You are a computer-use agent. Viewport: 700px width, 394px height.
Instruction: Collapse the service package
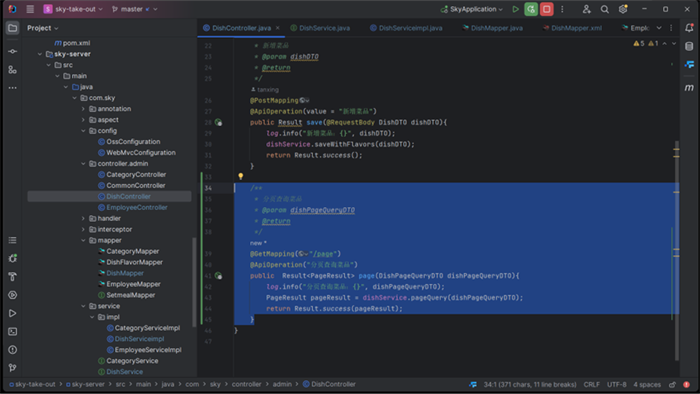(83, 306)
